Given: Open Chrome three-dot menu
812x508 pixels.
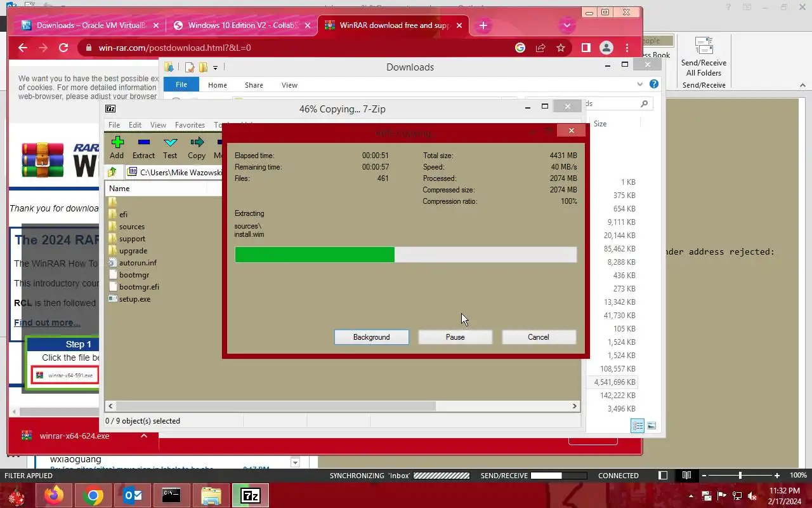Looking at the screenshot, I should (x=627, y=48).
